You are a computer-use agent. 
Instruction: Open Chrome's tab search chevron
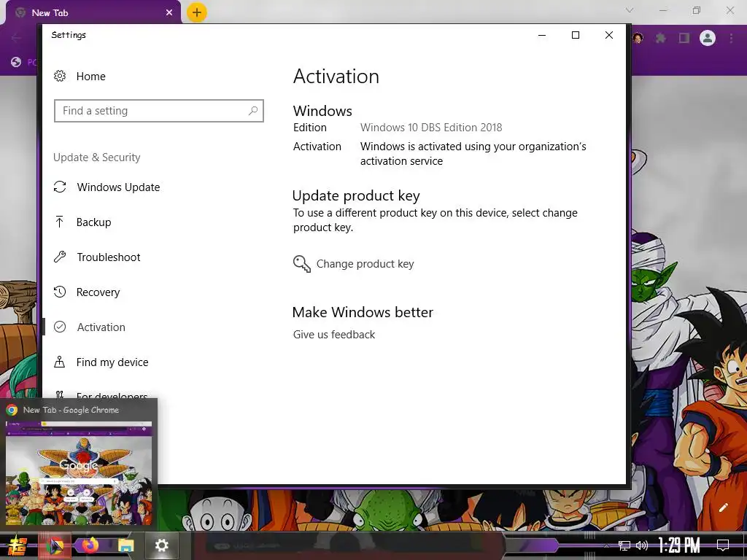[630, 10]
